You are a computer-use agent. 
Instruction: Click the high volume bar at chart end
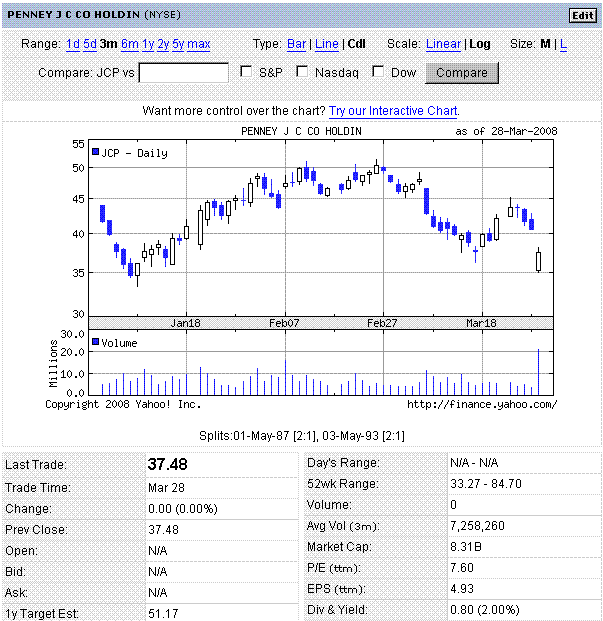(538, 371)
